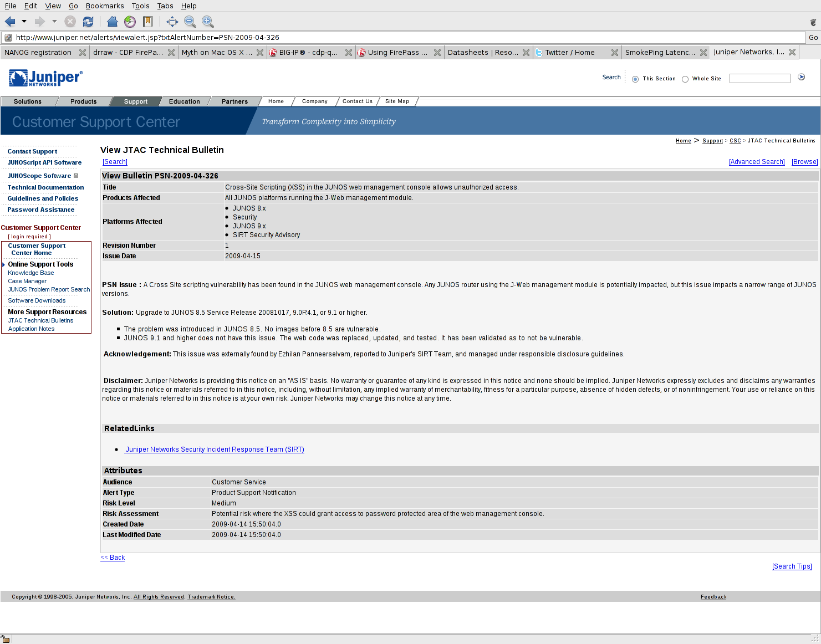This screenshot has width=821, height=644.
Task: Close the Twitter / Home tab
Action: click(x=615, y=53)
